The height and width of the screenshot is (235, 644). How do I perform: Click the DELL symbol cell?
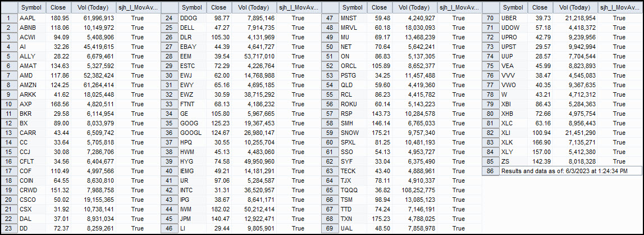pos(192,28)
